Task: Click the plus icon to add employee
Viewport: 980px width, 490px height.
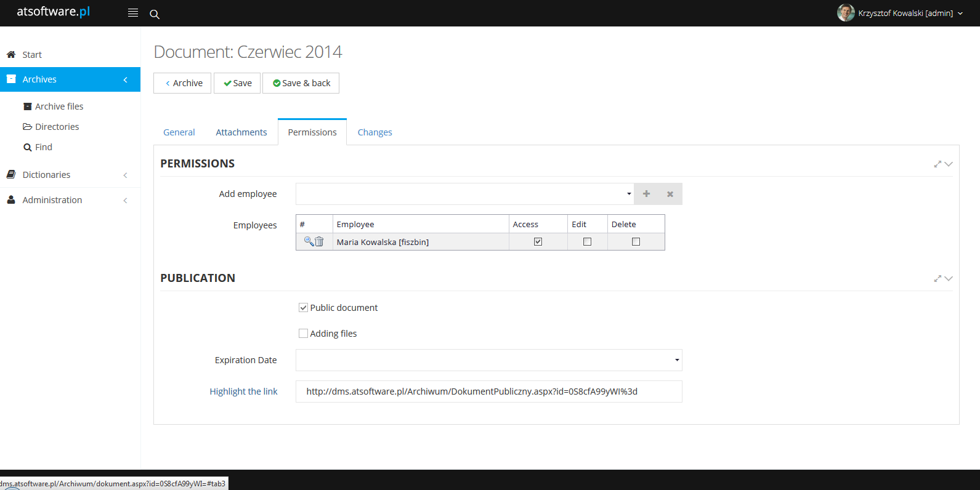Action: tap(646, 194)
